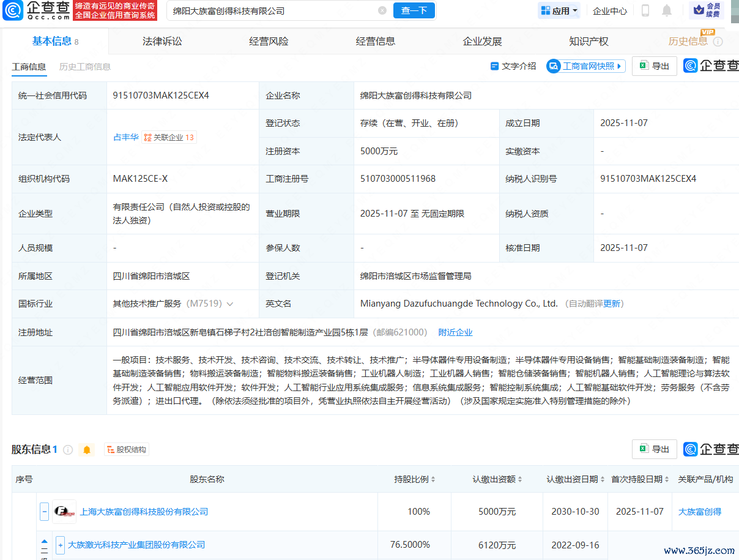Expand 大族激光科技产业集团 row with plus
This screenshot has width=739, height=560.
60,545
